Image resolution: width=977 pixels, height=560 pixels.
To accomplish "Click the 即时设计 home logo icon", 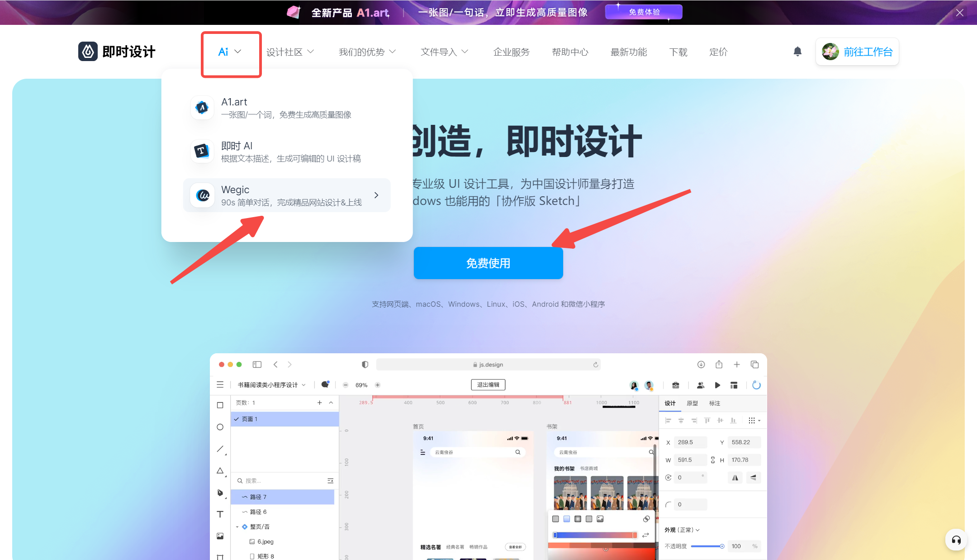I will (87, 52).
